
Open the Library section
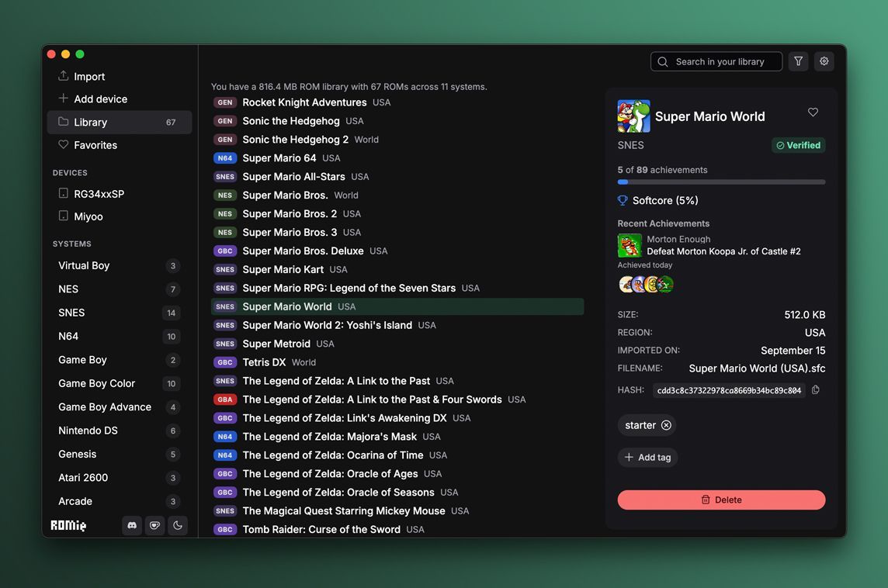coord(120,123)
